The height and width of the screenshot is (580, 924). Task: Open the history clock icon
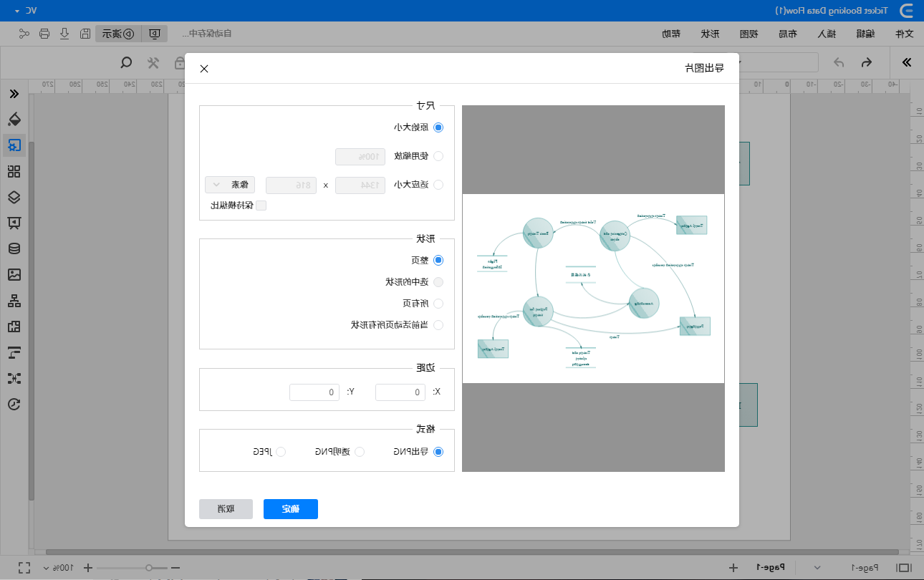click(14, 404)
